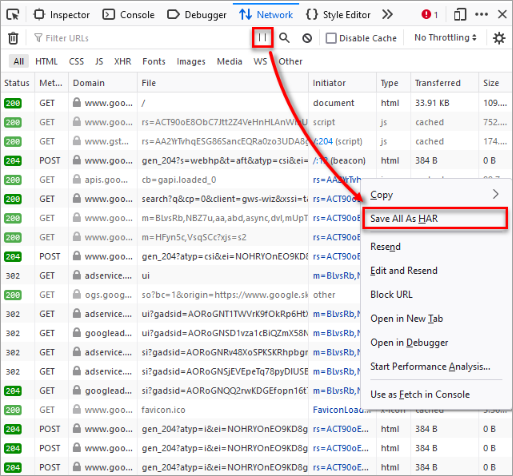The height and width of the screenshot is (476, 513).
Task: Choose Use as Fetch in Console
Action: pos(436,395)
